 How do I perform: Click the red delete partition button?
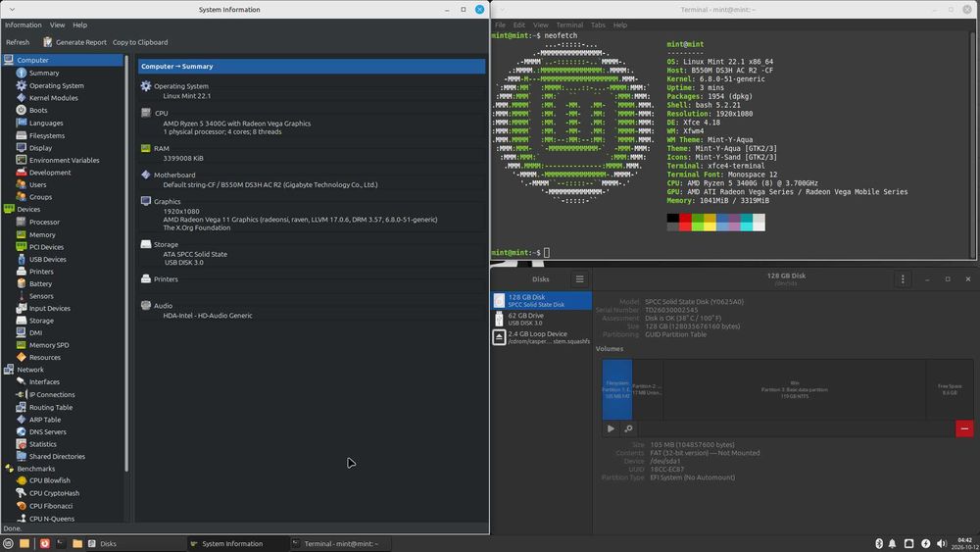click(964, 428)
